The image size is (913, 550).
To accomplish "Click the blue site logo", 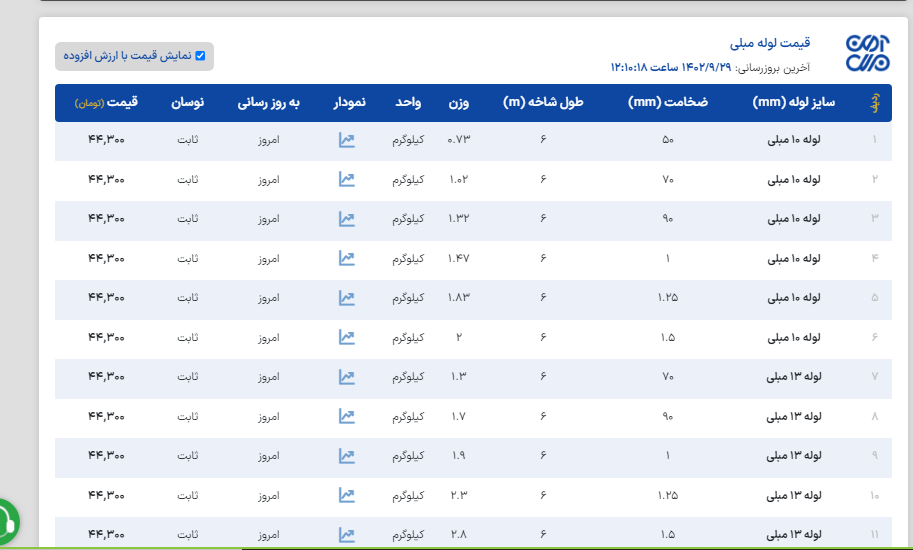I will click(x=866, y=53).
